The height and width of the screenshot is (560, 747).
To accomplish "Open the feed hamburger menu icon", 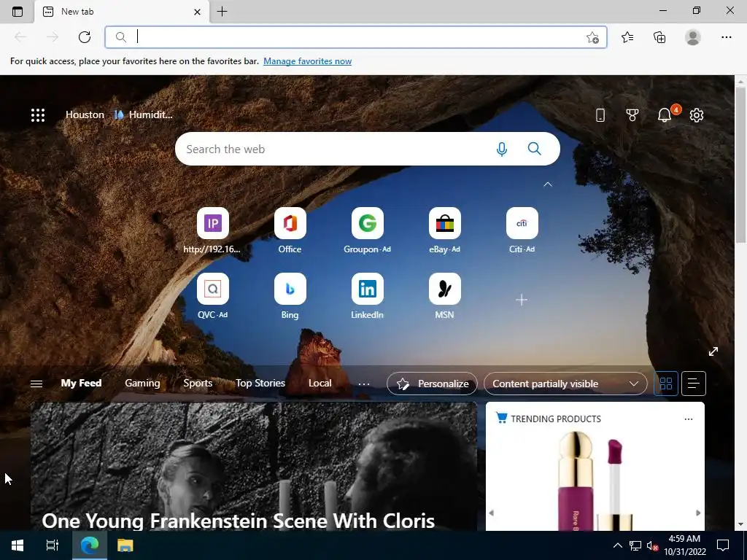I will (x=36, y=384).
